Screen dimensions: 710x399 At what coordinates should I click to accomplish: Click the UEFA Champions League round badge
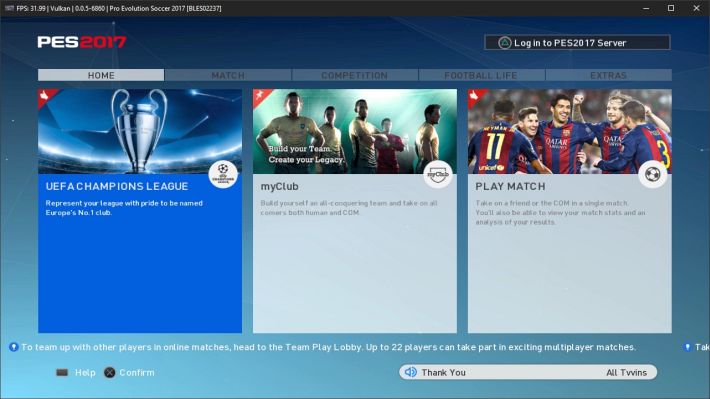click(x=223, y=174)
